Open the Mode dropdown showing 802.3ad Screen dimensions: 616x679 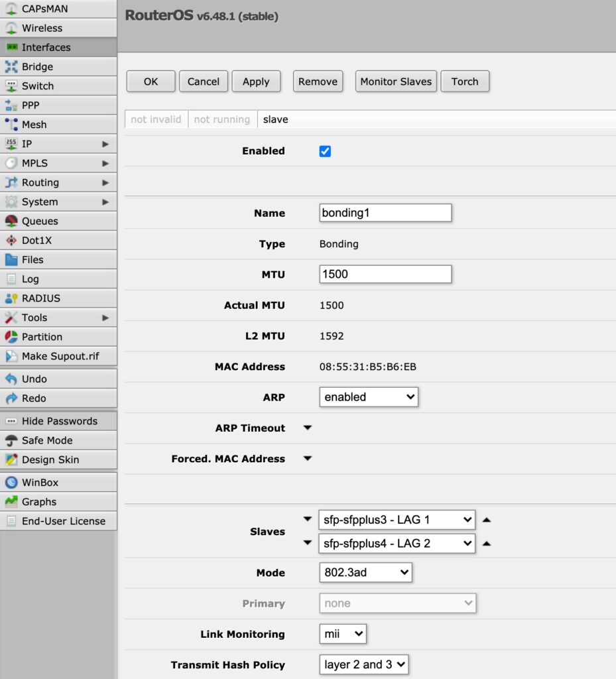pyautogui.click(x=365, y=572)
